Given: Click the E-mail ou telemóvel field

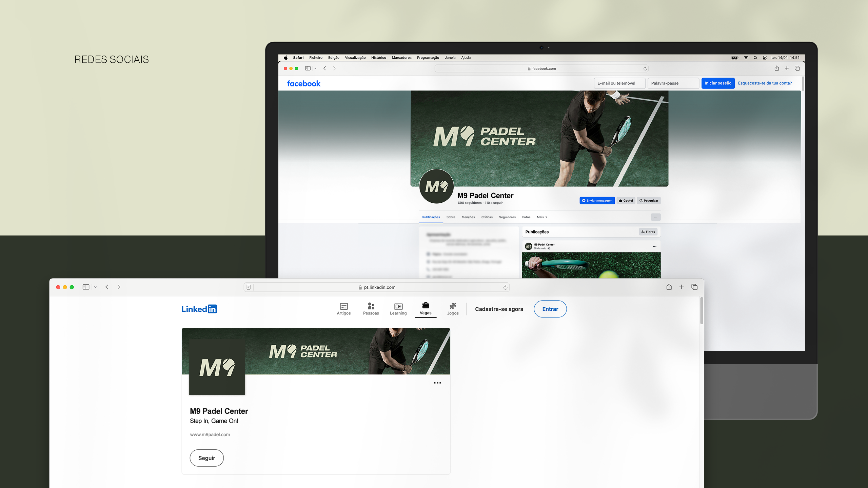Looking at the screenshot, I should 619,83.
